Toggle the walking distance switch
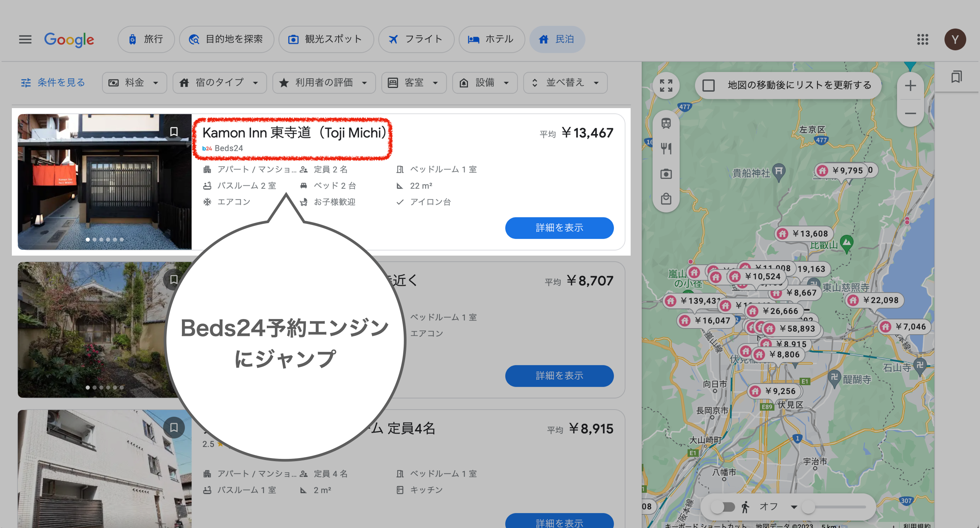This screenshot has height=528, width=980. point(723,507)
